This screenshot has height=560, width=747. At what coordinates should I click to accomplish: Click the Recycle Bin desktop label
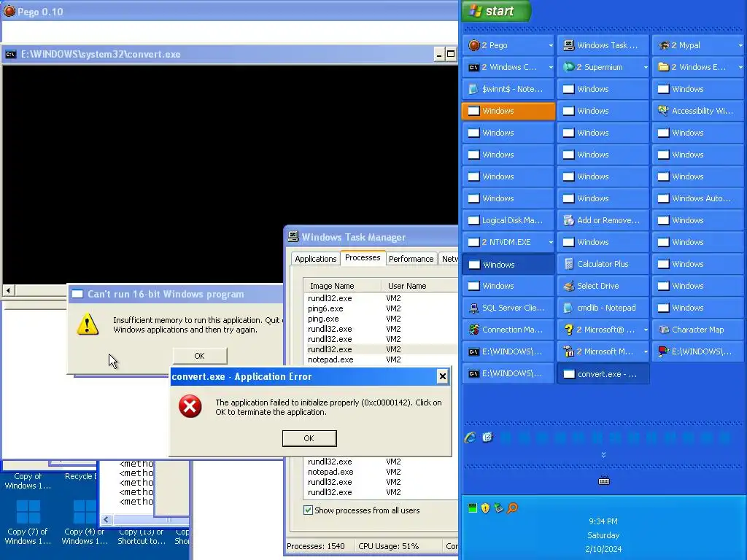80,476
